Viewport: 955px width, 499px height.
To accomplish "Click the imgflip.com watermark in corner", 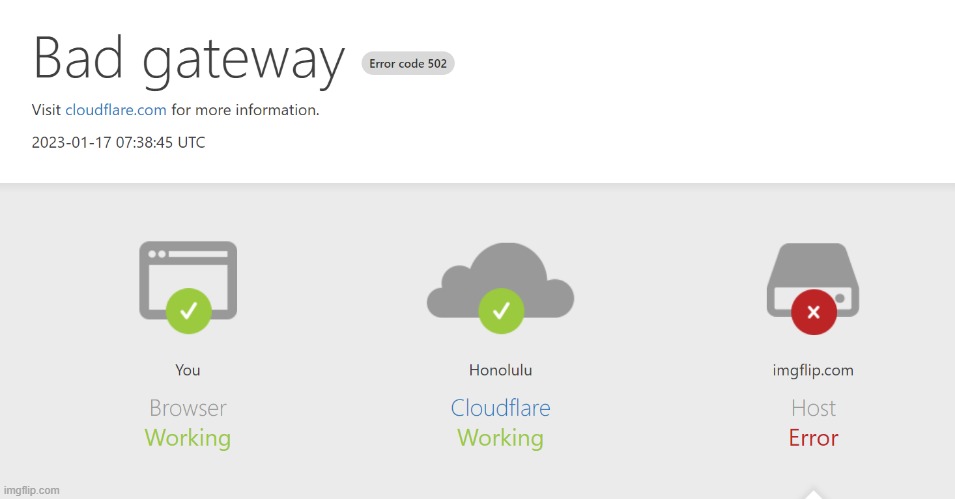I will pos(31,490).
